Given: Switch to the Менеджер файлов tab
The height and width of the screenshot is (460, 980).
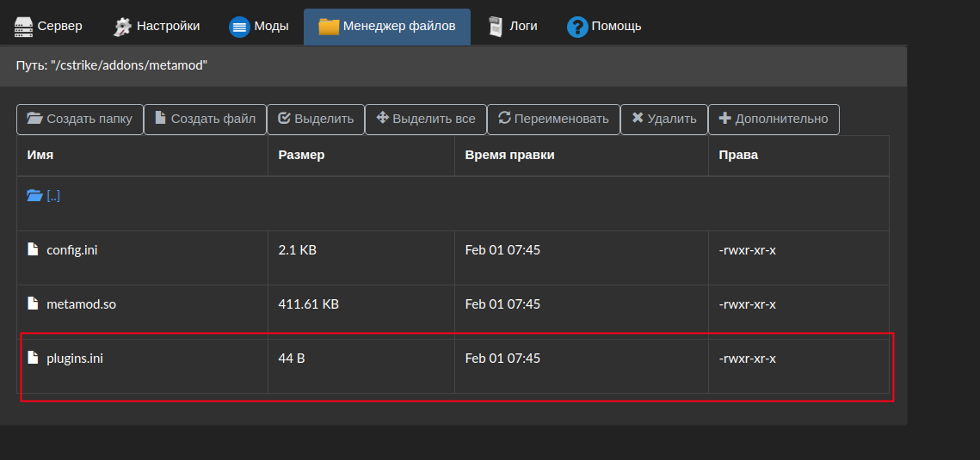Looking at the screenshot, I should (x=387, y=27).
